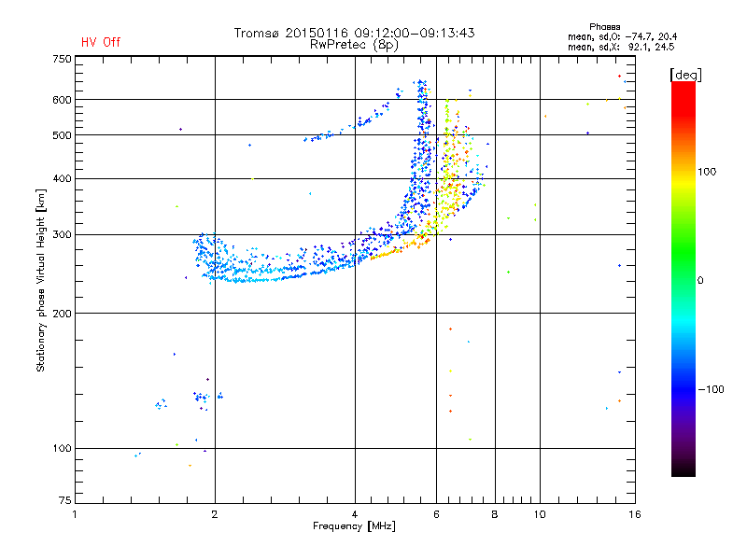Click x-axis tick label '6'
This screenshot has width=747, height=560.
tap(436, 514)
